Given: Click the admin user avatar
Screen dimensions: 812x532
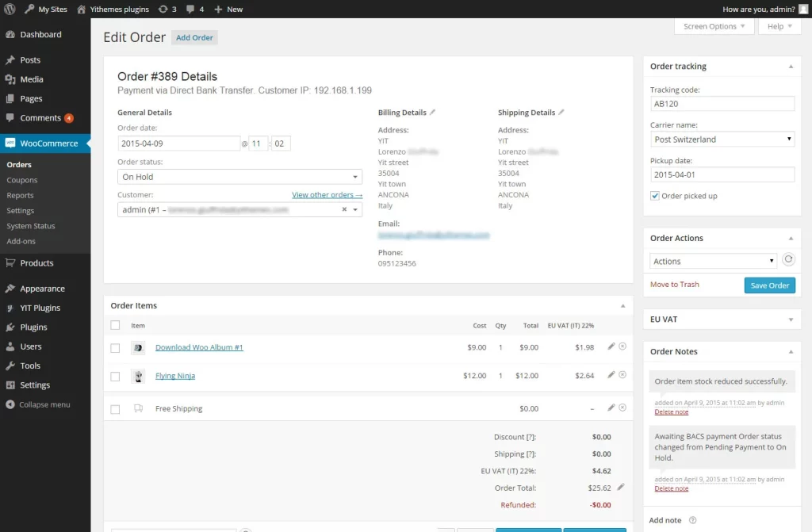Looking at the screenshot, I should click(803, 10).
